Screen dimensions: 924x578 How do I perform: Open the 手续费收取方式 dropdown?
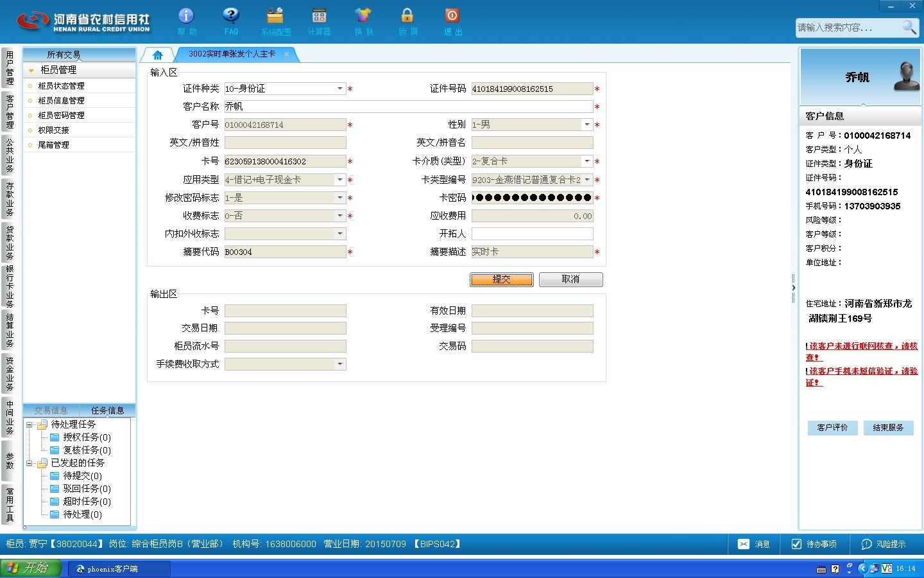pyautogui.click(x=340, y=364)
